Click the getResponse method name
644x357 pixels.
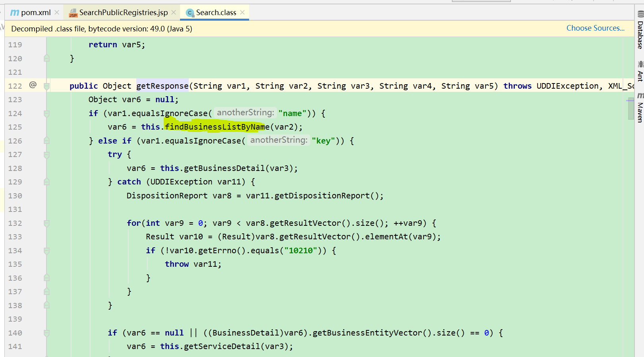point(162,86)
